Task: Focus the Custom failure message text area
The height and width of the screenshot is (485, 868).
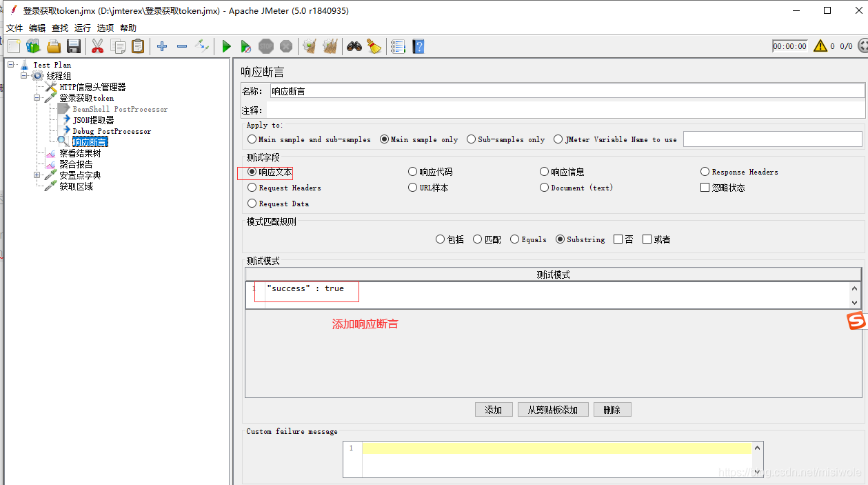Action: (553, 459)
